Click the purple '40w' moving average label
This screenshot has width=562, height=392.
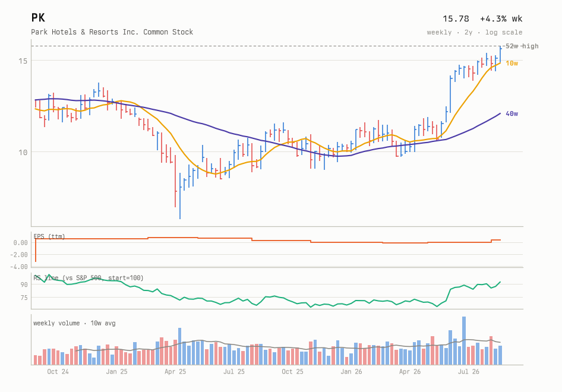click(512, 113)
